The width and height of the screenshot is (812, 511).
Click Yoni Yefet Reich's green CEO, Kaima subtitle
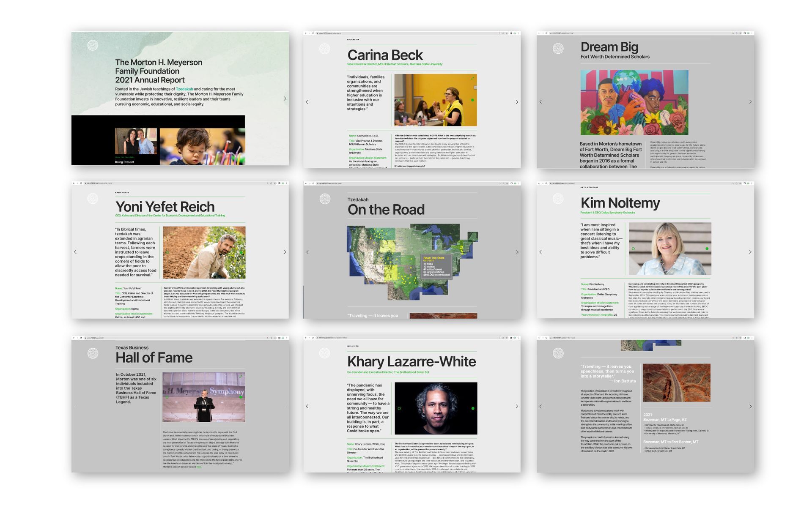point(170,216)
